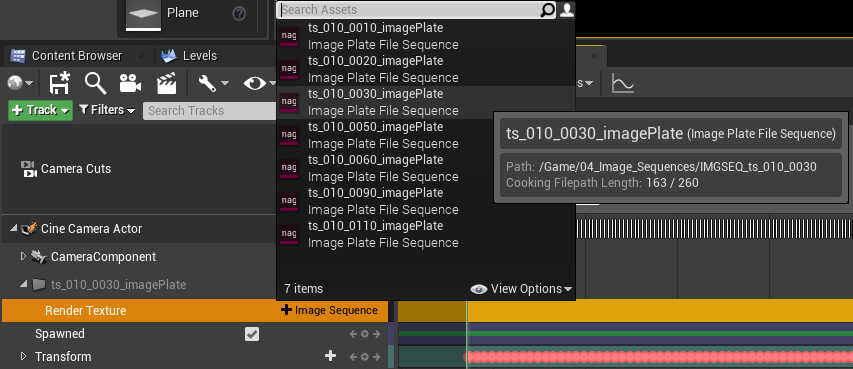Click the ts_010_0060_imagePlate asset icon
Screen dimensions: 853x369
[289, 169]
